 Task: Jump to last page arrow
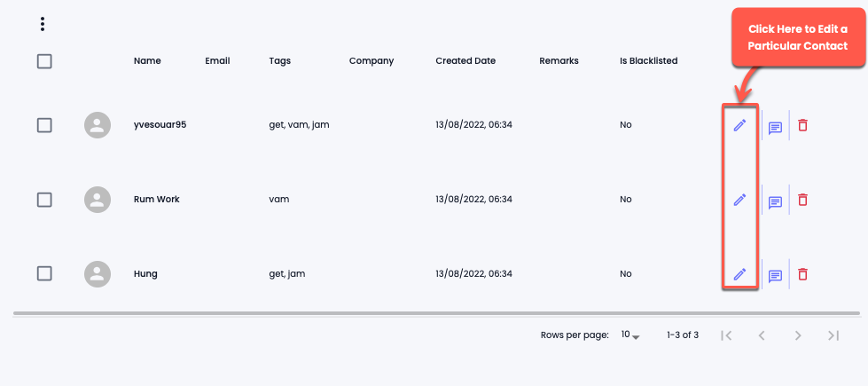pos(833,335)
